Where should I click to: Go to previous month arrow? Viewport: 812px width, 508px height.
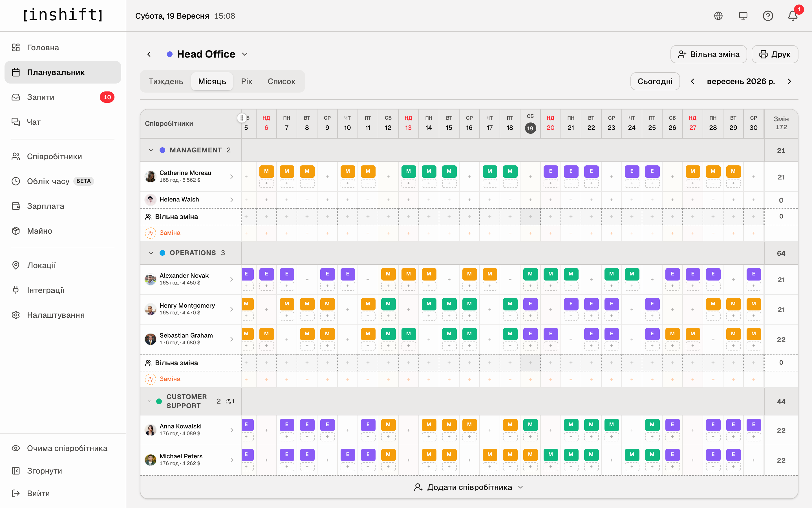coord(692,81)
